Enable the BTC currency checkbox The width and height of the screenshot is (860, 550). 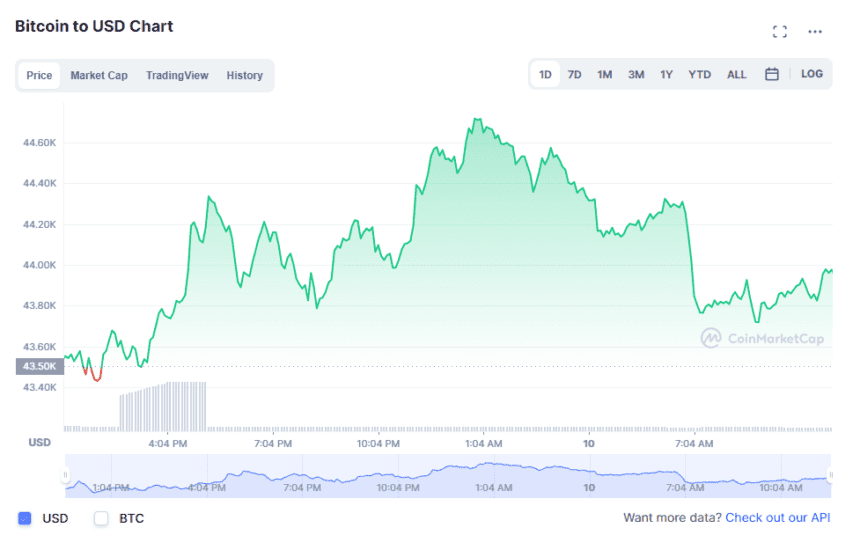tap(101, 518)
